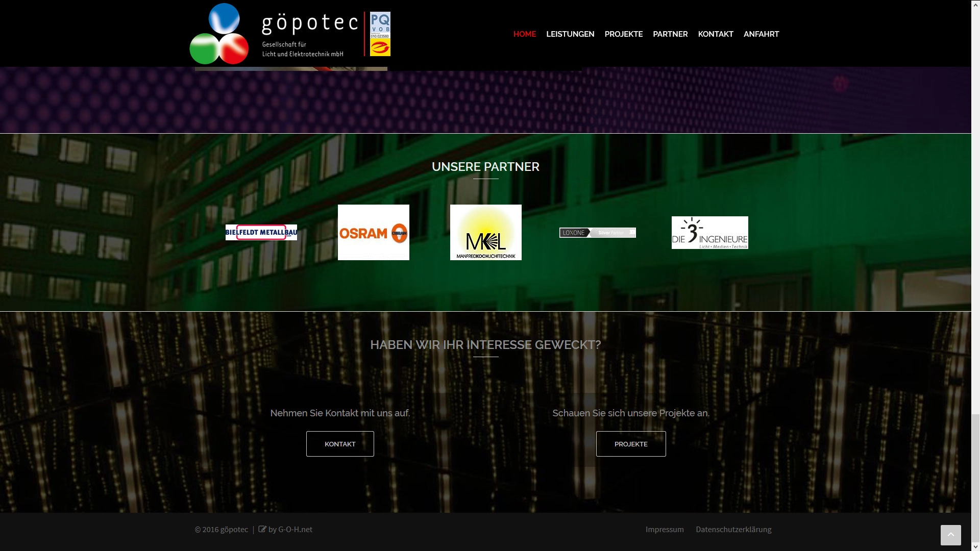Click the Loxone Silver Partner logo
The width and height of the screenshot is (980, 551).
click(x=598, y=233)
